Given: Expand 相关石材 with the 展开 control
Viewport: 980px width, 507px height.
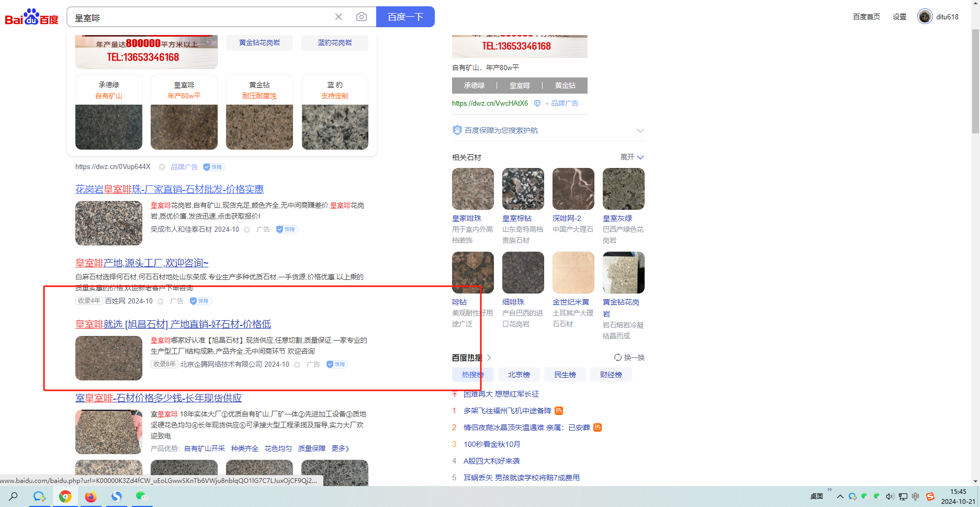Looking at the screenshot, I should point(632,157).
